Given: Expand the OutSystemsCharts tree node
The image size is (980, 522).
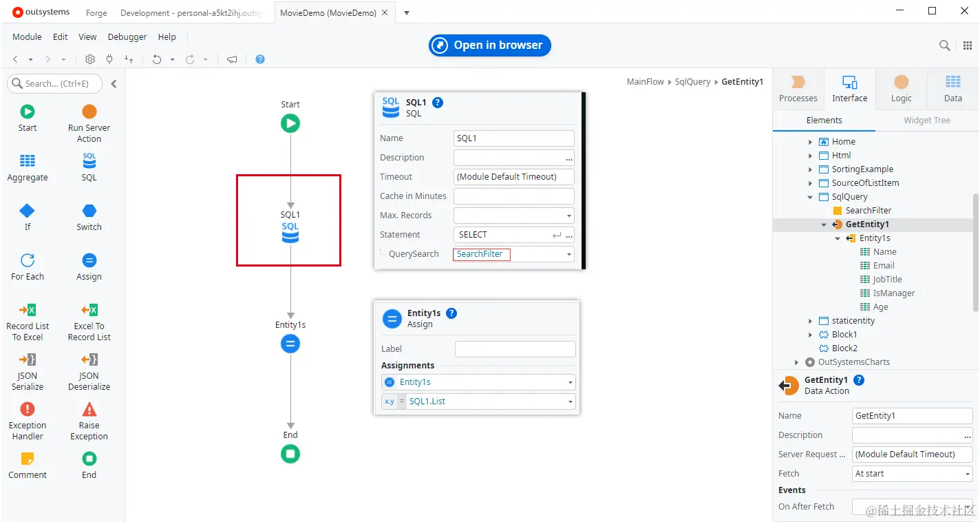Looking at the screenshot, I should [x=797, y=362].
